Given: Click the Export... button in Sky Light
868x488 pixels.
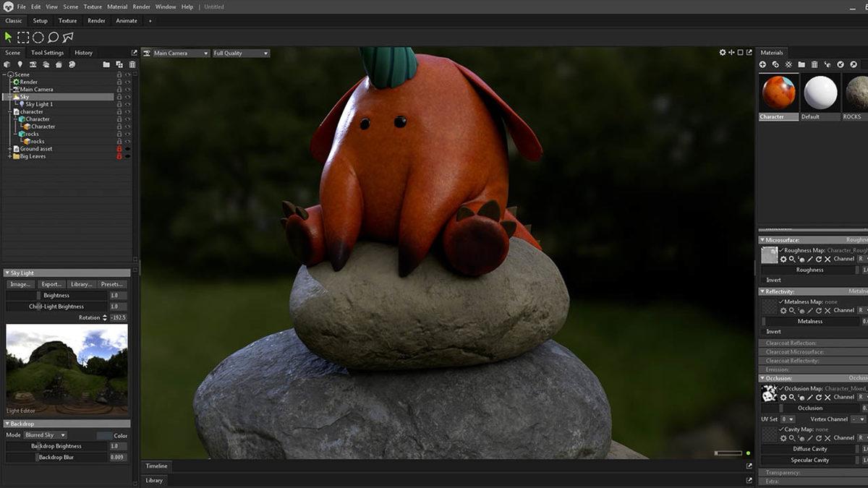Looking at the screenshot, I should (51, 284).
